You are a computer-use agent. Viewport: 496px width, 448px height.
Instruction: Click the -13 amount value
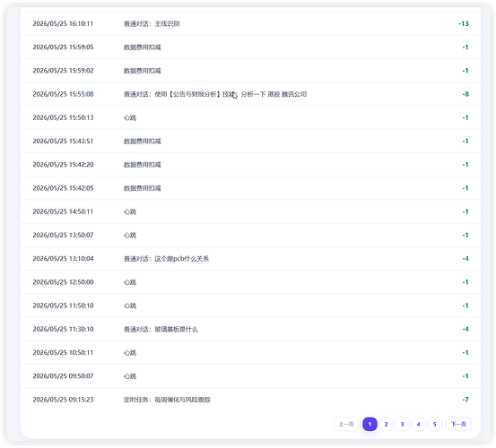[x=464, y=23]
